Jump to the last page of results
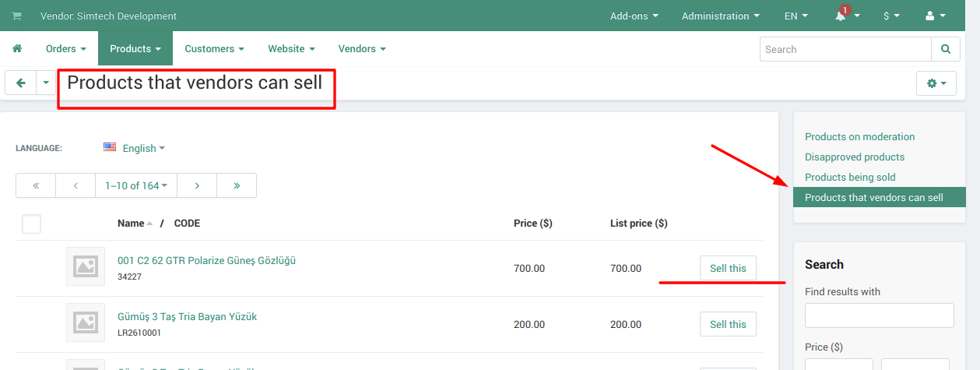 point(237,185)
